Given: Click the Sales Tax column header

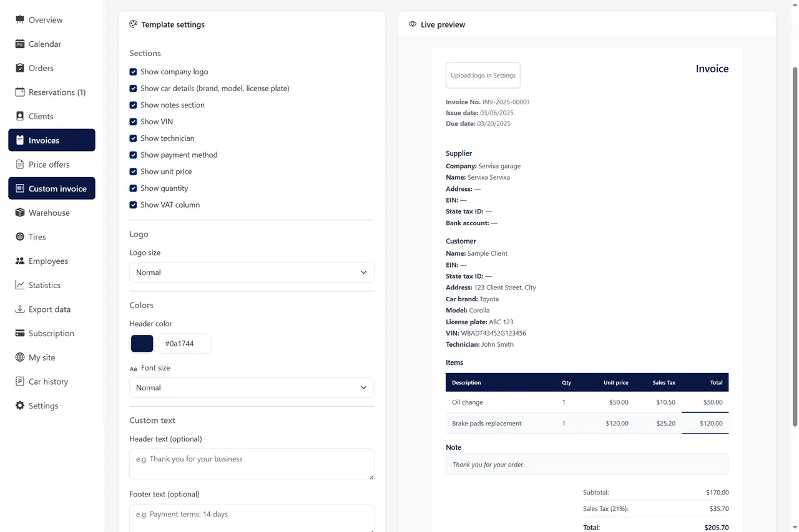Looking at the screenshot, I should coord(664,382).
